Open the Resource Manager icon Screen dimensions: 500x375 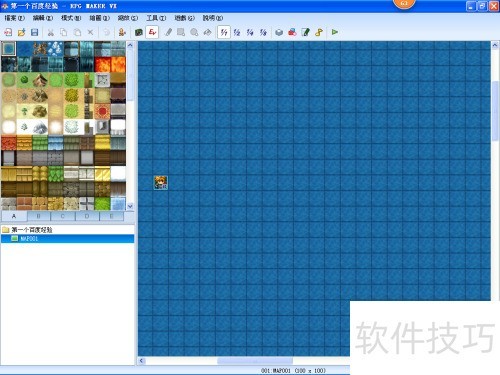[x=292, y=32]
